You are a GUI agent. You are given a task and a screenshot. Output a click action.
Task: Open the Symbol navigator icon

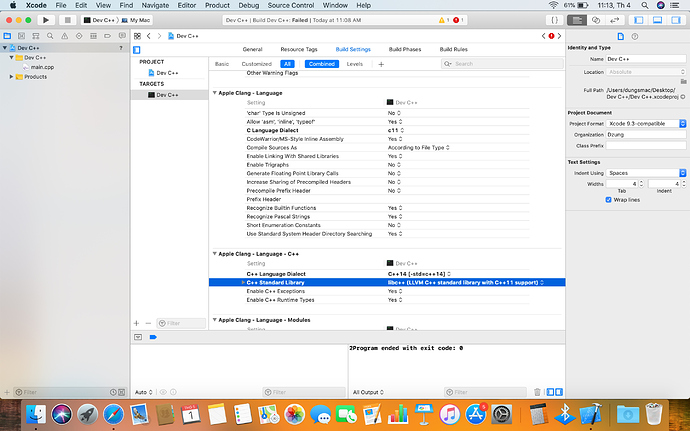36,36
